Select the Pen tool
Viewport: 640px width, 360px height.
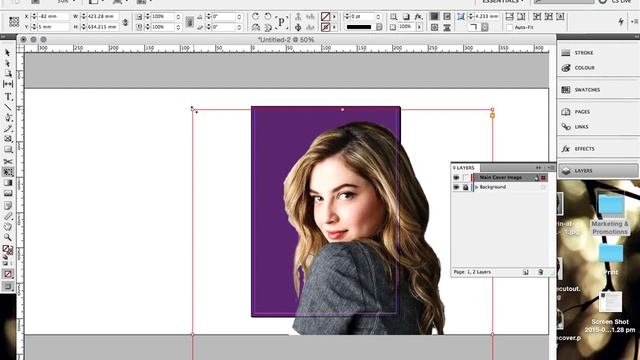(8, 118)
